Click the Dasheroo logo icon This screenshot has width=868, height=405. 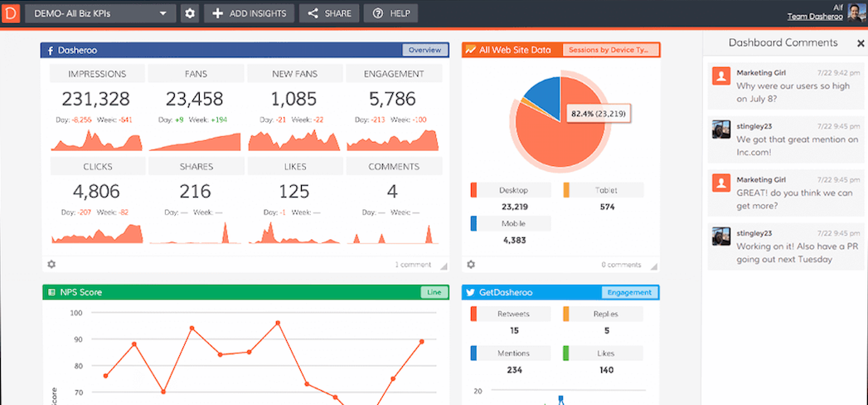click(11, 12)
